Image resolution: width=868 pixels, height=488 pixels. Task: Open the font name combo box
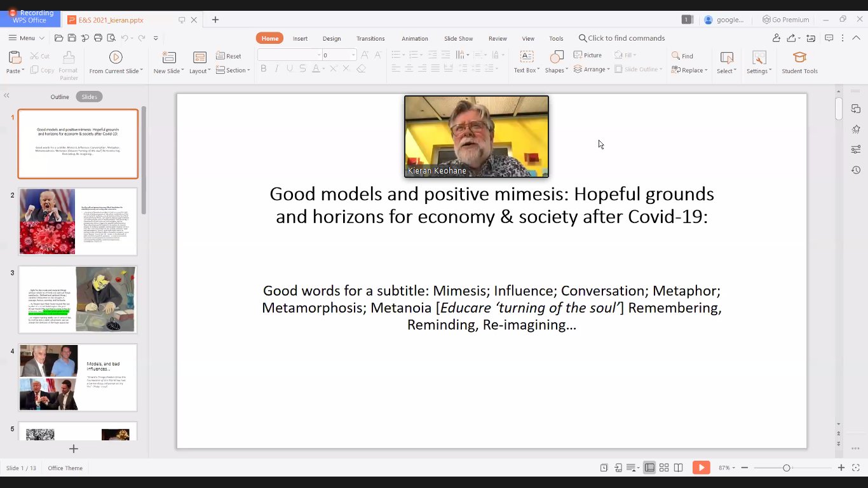[x=290, y=55]
